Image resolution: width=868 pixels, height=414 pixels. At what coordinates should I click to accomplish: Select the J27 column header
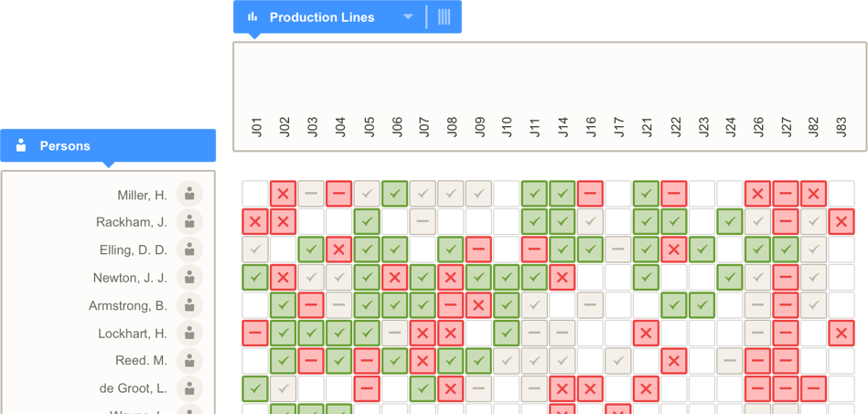[x=786, y=127]
